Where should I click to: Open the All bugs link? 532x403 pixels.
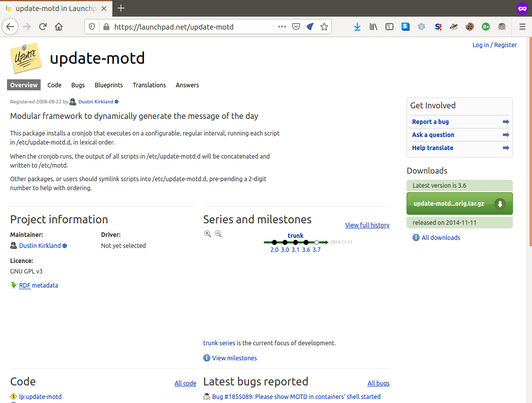coord(378,383)
